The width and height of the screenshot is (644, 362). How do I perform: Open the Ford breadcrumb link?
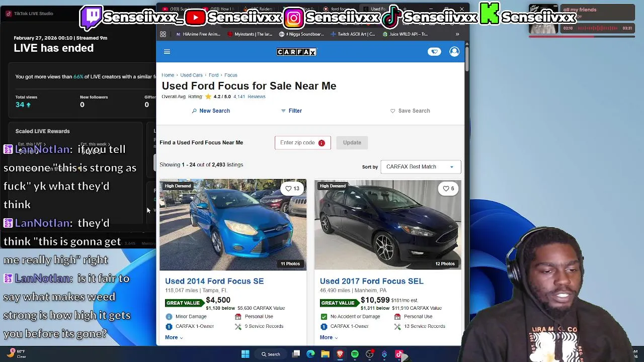pyautogui.click(x=214, y=75)
